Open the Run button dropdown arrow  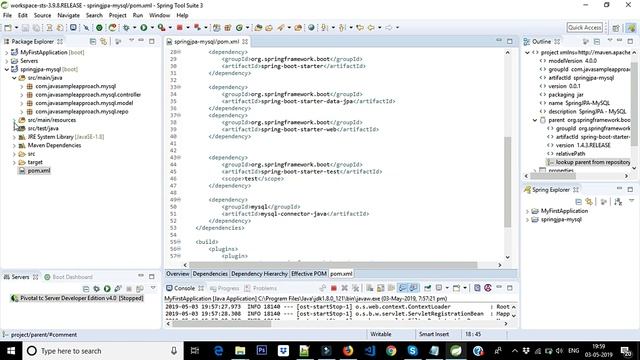tap(152, 28)
